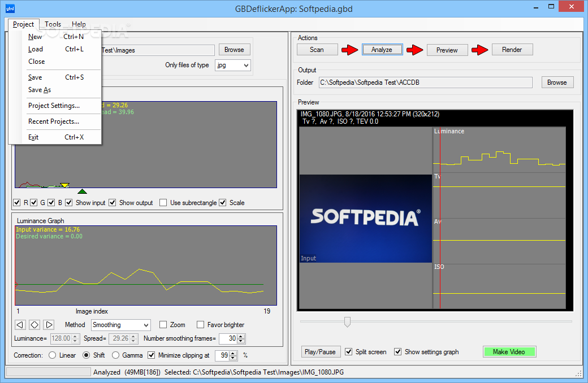
Task: Click the input images path field
Action: tap(158, 50)
